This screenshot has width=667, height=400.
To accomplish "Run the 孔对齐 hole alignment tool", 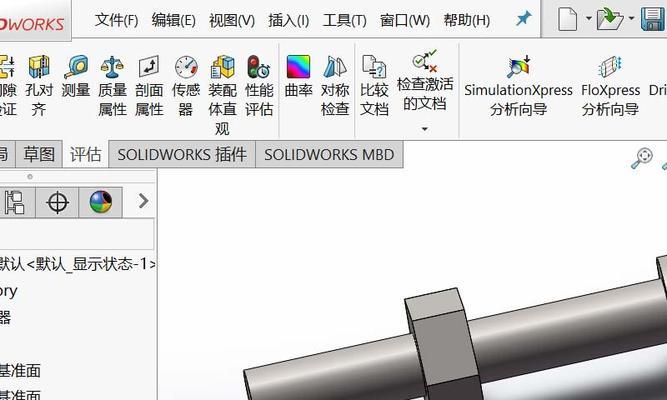I will (x=39, y=86).
